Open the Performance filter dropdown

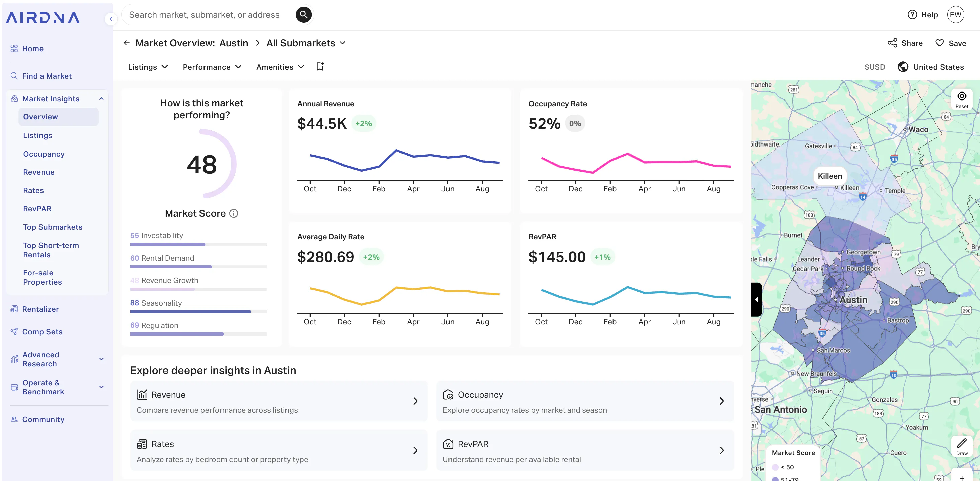212,67
